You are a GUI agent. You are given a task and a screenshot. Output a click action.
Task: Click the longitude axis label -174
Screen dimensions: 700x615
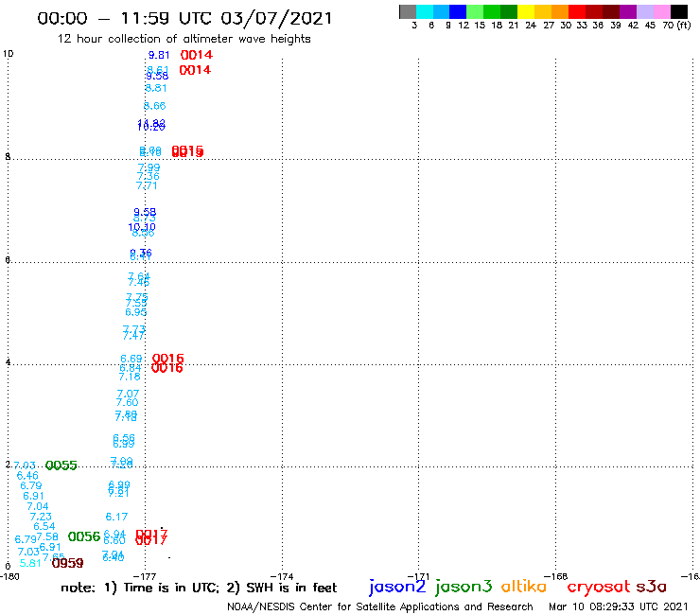(x=282, y=576)
